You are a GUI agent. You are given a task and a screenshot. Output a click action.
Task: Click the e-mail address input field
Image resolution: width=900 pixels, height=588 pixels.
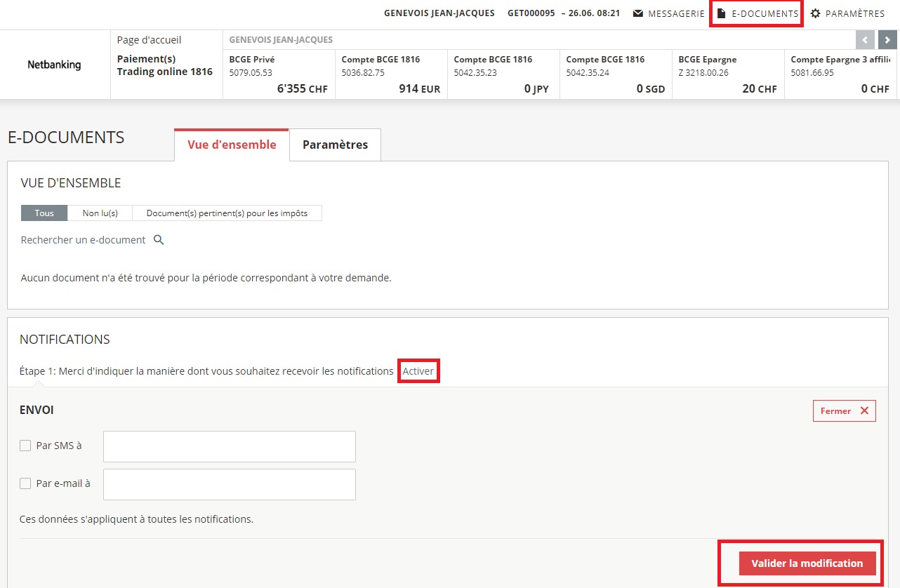click(230, 484)
